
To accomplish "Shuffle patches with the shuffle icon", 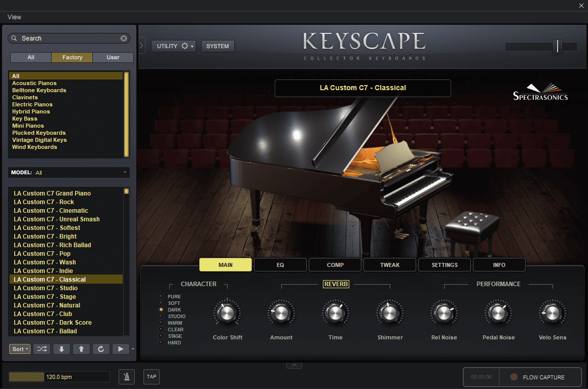I will click(x=42, y=349).
